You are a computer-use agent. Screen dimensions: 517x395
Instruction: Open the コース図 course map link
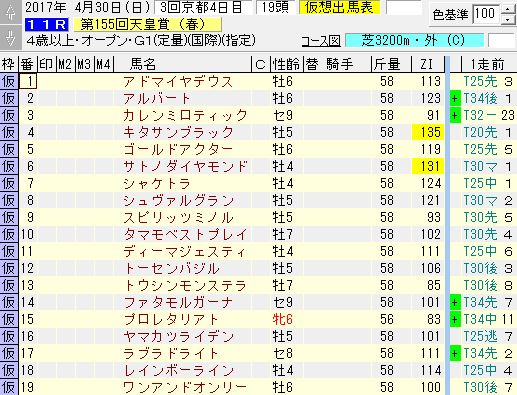[x=321, y=41]
